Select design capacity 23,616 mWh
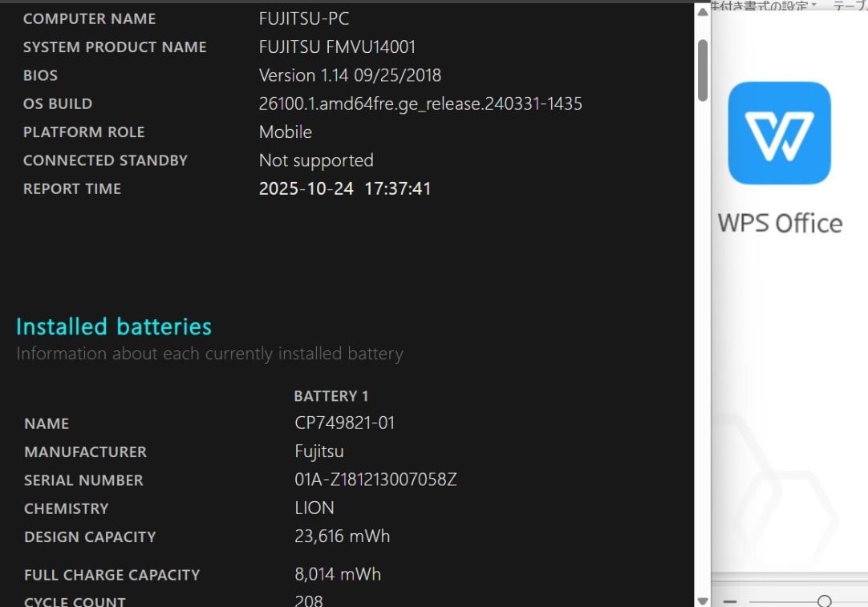Viewport: 868px width, 607px height. pos(342,536)
